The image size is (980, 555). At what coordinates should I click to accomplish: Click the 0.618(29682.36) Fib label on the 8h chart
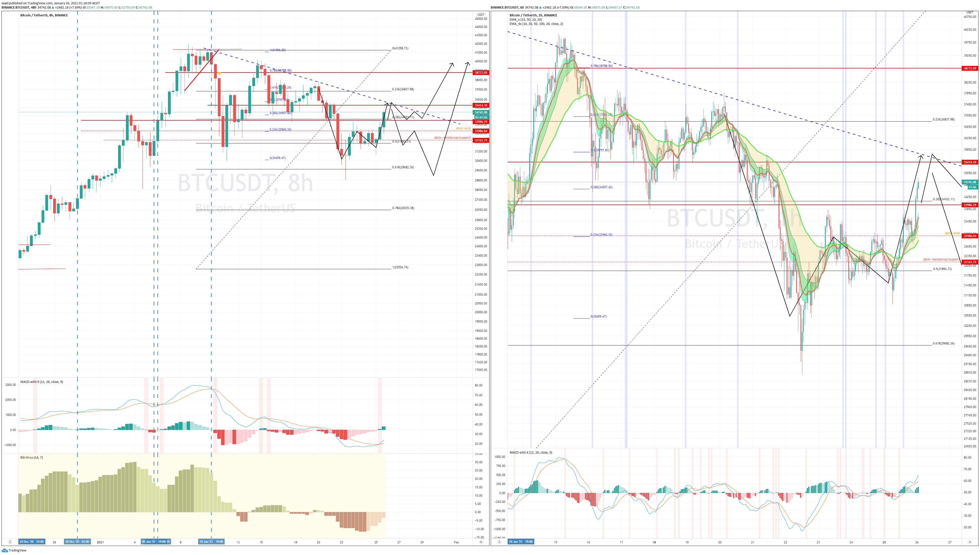[x=403, y=167]
